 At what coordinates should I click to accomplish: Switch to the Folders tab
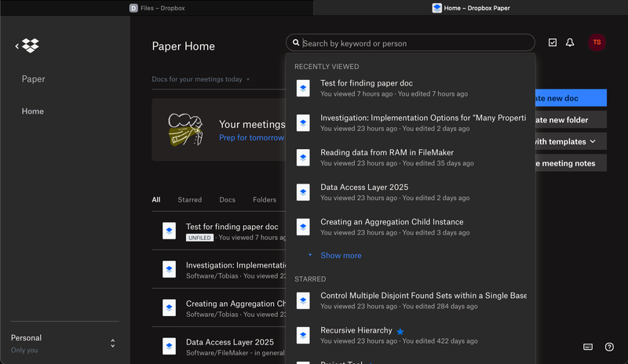point(264,200)
